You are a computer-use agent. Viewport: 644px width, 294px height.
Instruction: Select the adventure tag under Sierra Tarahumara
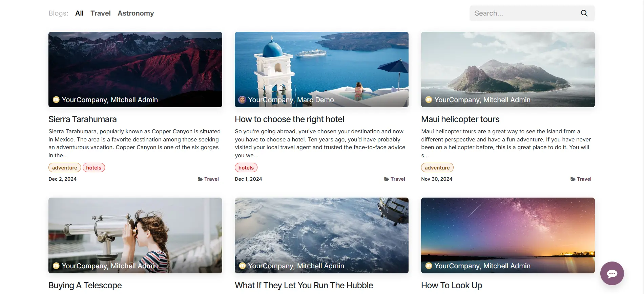pos(65,167)
